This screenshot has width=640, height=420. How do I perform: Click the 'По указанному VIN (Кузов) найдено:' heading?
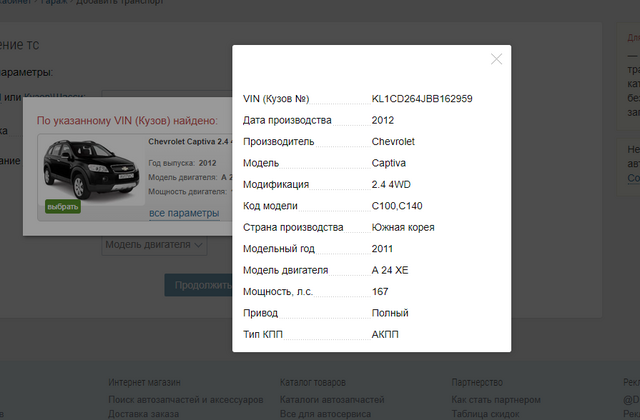(x=127, y=121)
